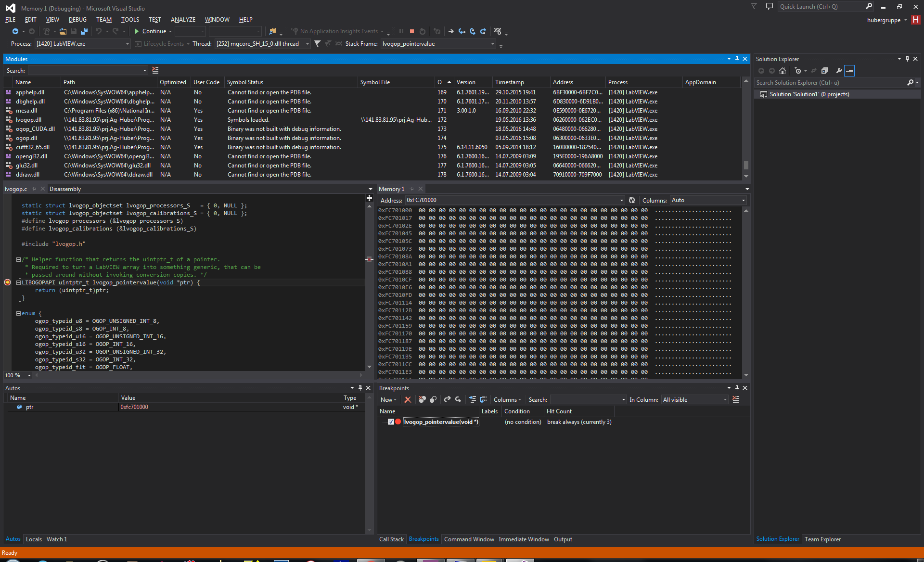The height and width of the screenshot is (562, 924).
Task: Select Solution 'Solution1' node
Action: pos(809,94)
